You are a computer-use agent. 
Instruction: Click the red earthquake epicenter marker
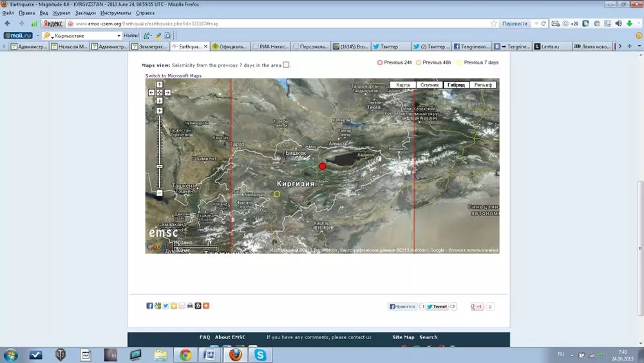point(323,166)
